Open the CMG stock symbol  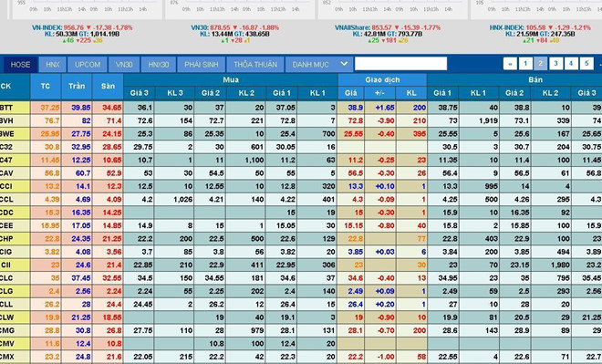point(7,330)
